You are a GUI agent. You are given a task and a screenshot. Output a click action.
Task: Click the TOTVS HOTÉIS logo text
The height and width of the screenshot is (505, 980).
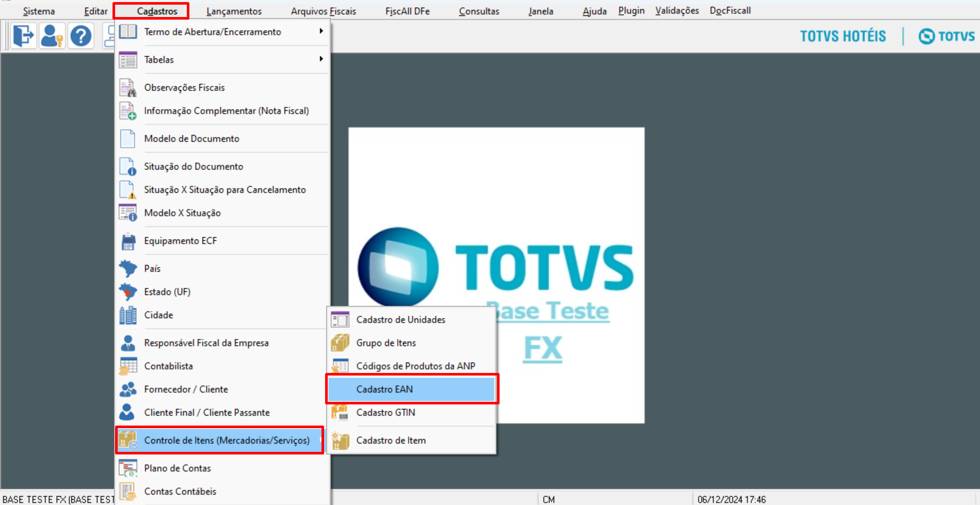click(843, 36)
